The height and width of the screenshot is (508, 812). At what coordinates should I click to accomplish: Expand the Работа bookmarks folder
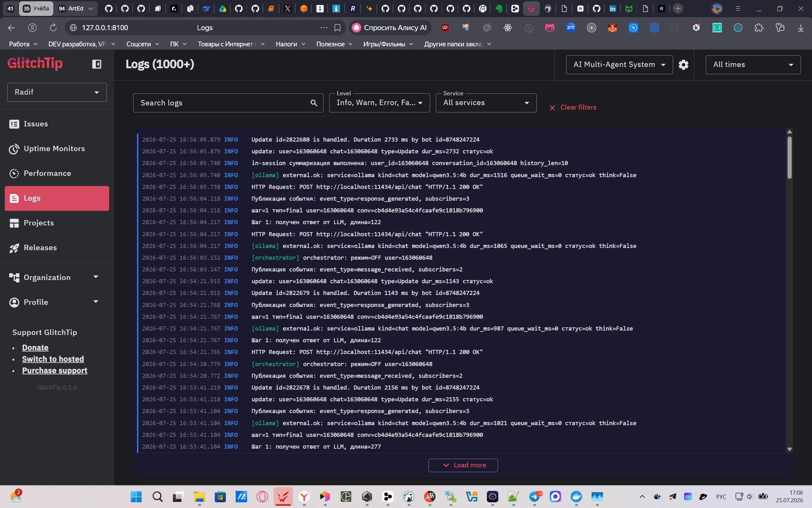point(23,44)
